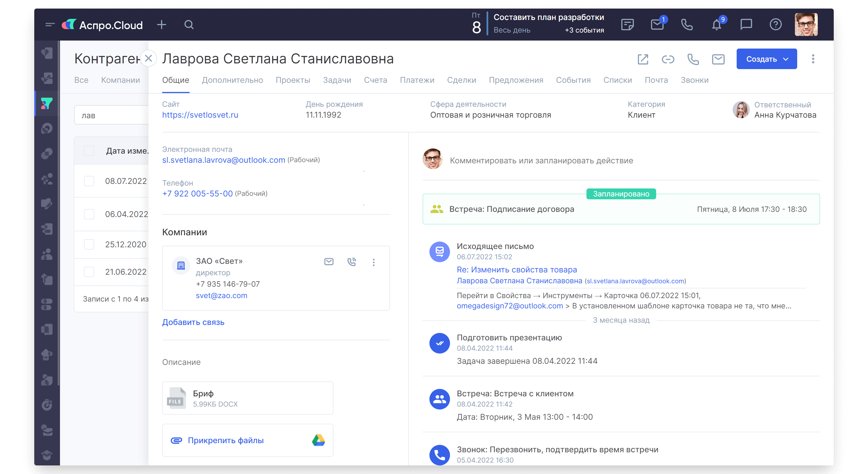Open the planned meeting Подписание договора
Screen dimensions: 868x474
point(621,209)
